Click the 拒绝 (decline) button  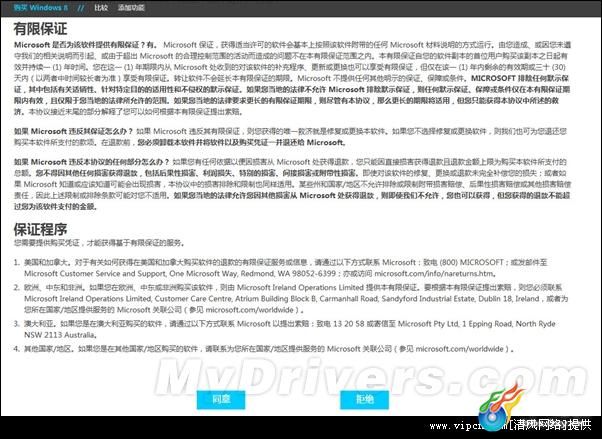pos(364,399)
